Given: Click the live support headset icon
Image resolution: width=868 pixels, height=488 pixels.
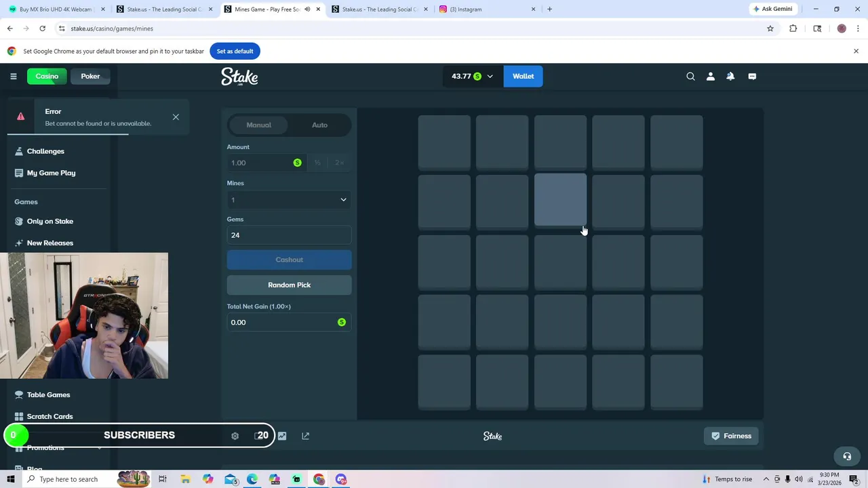Looking at the screenshot, I should coord(846,456).
